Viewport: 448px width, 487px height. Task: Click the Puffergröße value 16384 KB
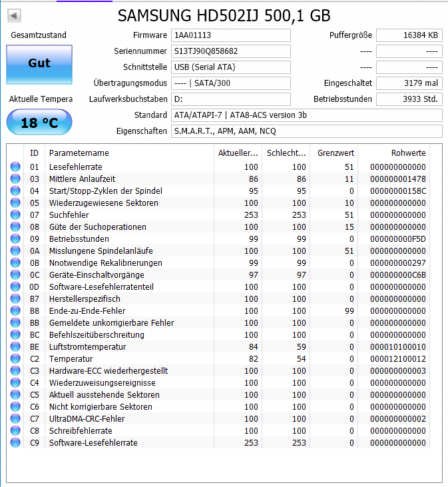[409, 35]
